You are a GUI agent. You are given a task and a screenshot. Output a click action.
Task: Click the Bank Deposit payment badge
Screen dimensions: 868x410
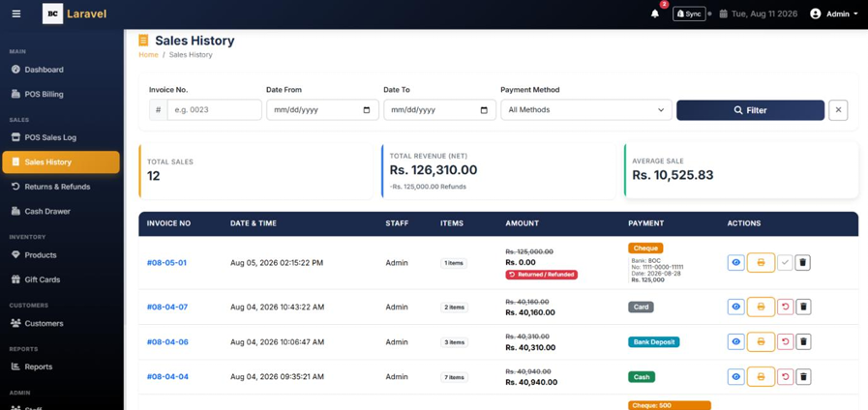point(654,342)
